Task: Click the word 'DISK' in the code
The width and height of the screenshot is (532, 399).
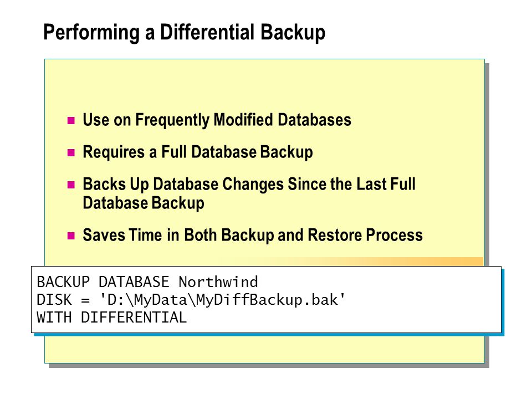Action: 54,300
